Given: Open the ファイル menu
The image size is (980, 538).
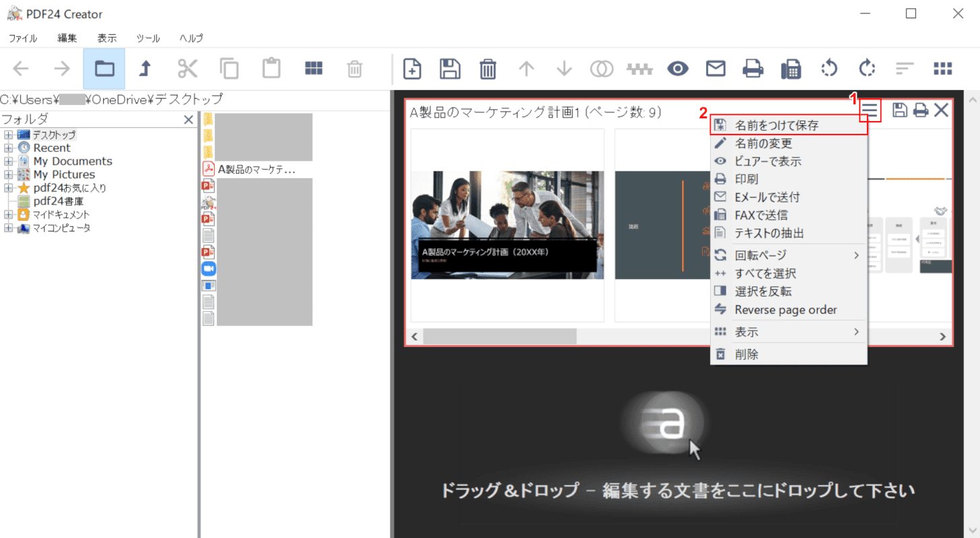Looking at the screenshot, I should [23, 38].
